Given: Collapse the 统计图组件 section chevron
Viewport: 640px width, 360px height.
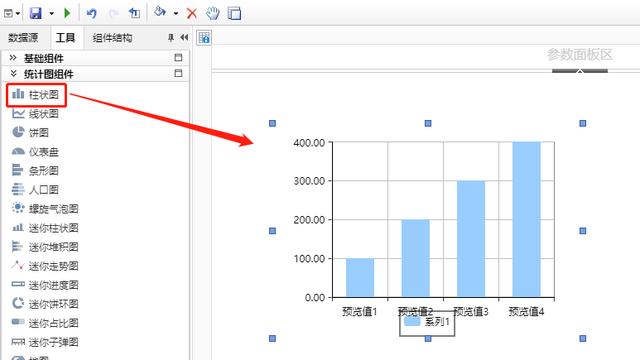Looking at the screenshot, I should click(13, 73).
